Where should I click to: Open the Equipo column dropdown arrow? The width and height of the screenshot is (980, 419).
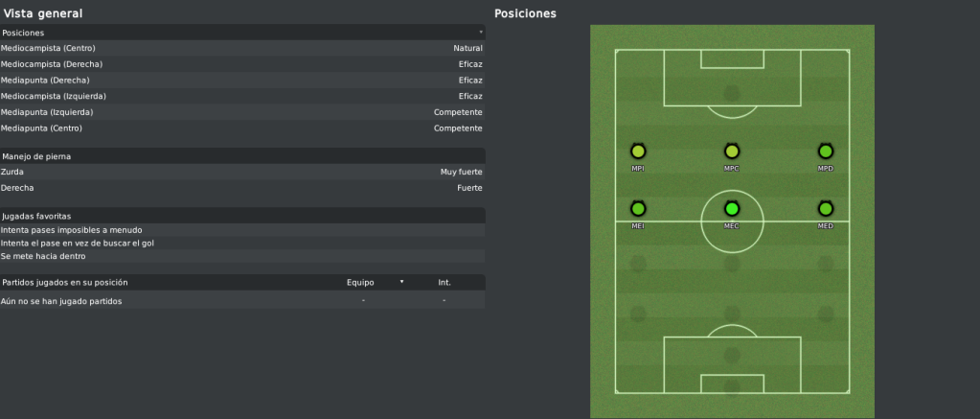click(401, 282)
